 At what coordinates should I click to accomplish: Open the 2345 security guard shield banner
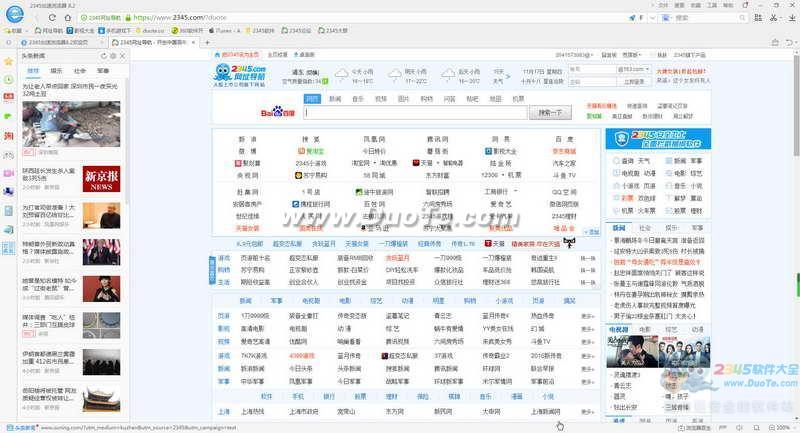658,139
